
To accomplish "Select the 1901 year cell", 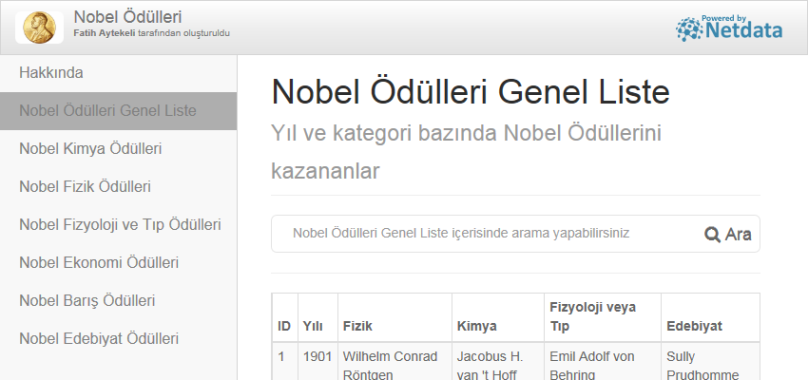I will click(317, 361).
